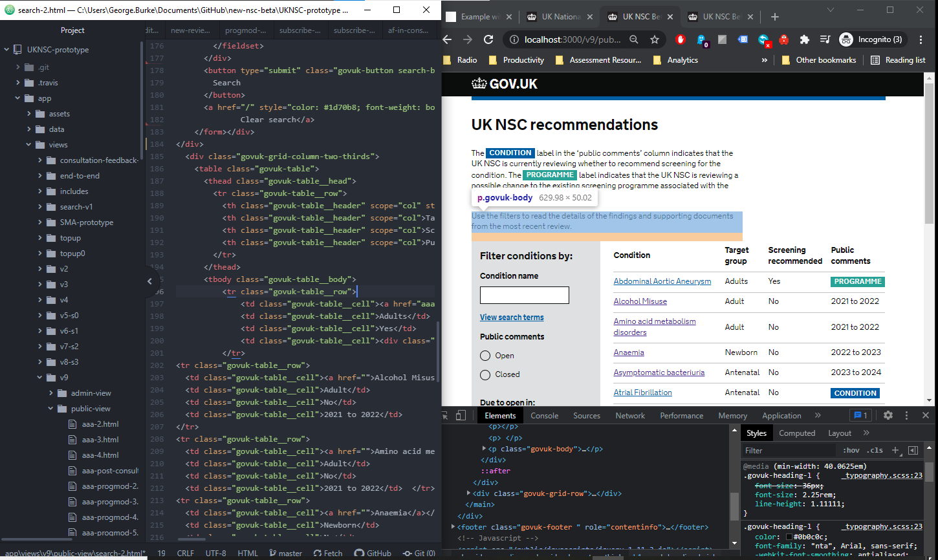Toggle .cls element classes pane
The image size is (938, 560).
pyautogui.click(x=876, y=450)
